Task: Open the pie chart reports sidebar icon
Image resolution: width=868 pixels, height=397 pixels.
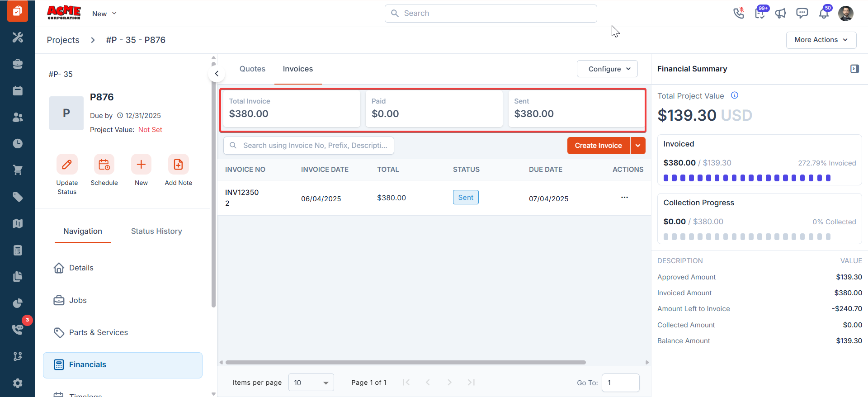Action: point(18,303)
